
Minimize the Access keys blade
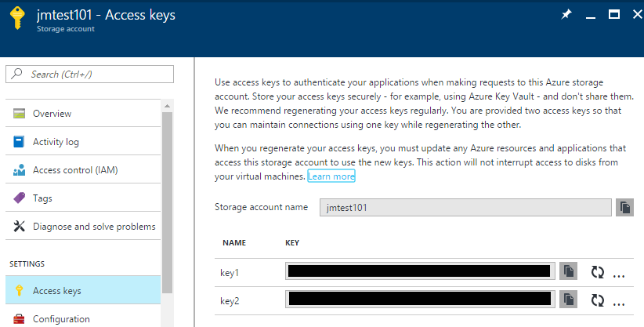(591, 17)
